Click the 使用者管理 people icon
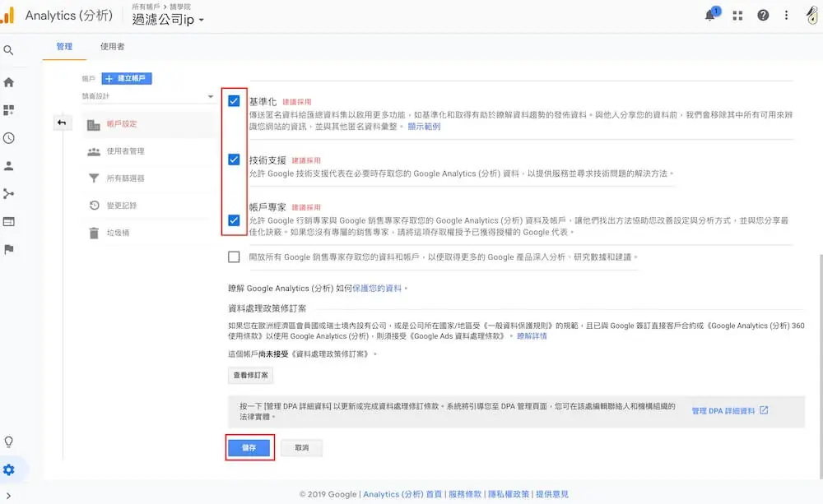 tap(94, 151)
